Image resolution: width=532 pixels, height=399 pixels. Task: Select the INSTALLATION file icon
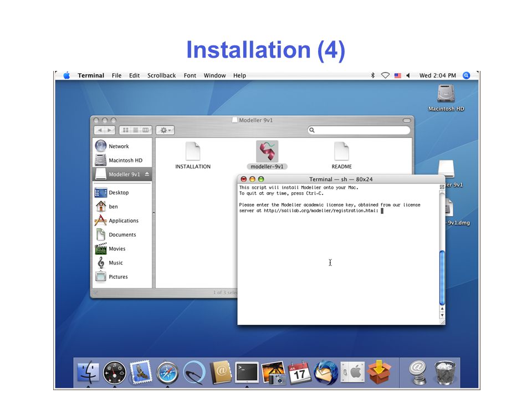(x=193, y=151)
